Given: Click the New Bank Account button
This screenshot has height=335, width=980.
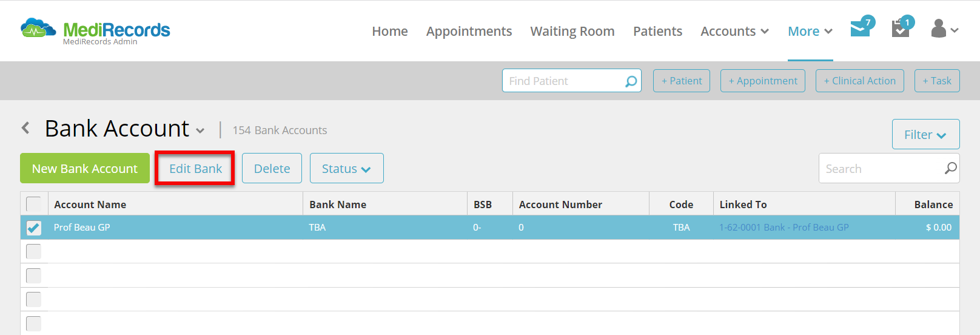Looking at the screenshot, I should click(85, 168).
